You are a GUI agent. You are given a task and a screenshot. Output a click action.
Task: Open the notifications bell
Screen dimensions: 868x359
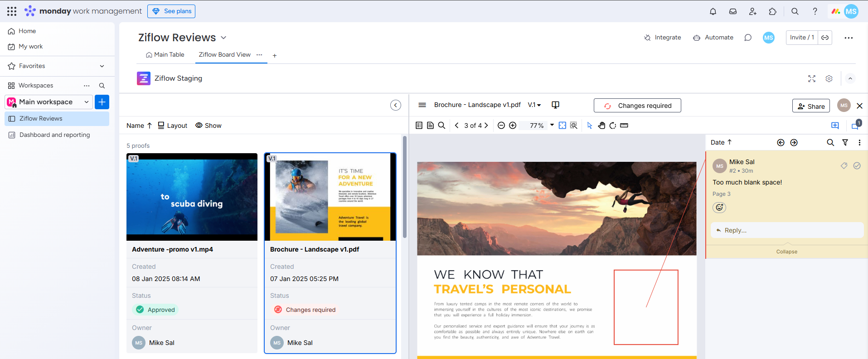coord(713,11)
